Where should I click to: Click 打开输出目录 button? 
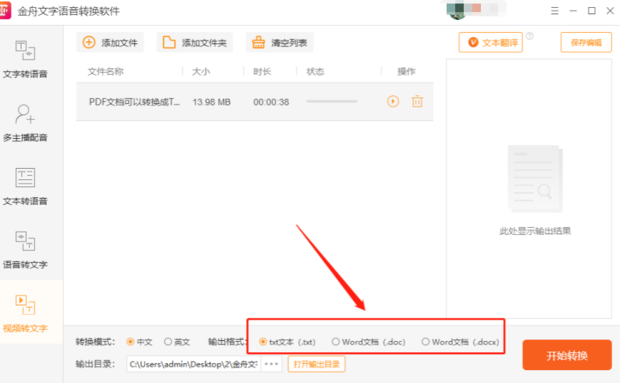pyautogui.click(x=316, y=364)
